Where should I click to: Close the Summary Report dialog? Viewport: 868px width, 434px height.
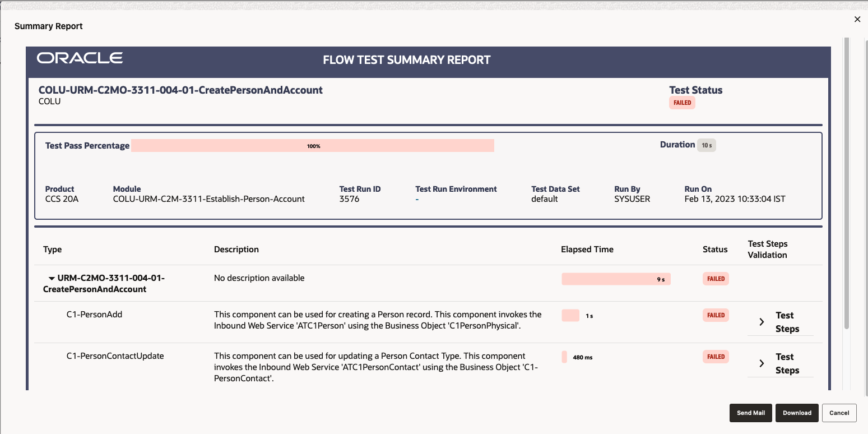coord(857,19)
